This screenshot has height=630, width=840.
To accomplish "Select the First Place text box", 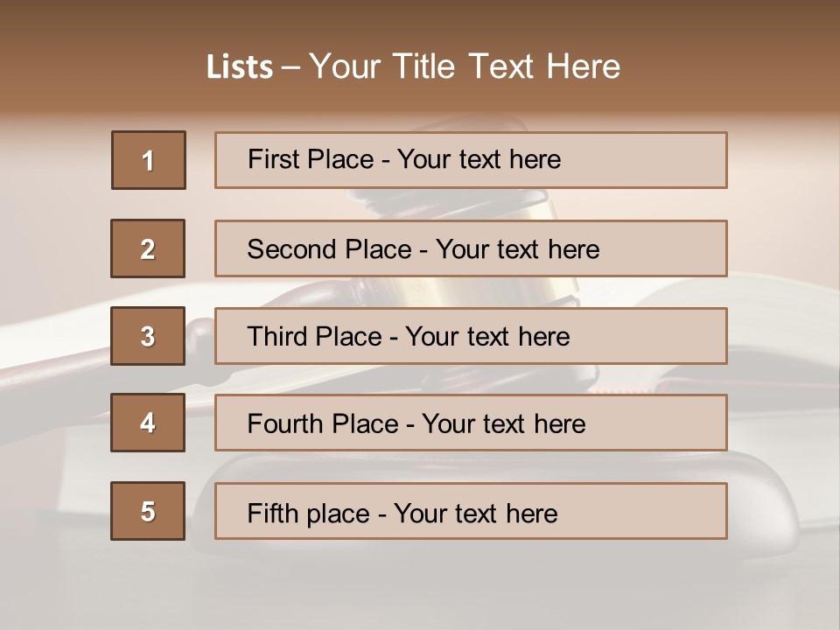I will coord(471,160).
